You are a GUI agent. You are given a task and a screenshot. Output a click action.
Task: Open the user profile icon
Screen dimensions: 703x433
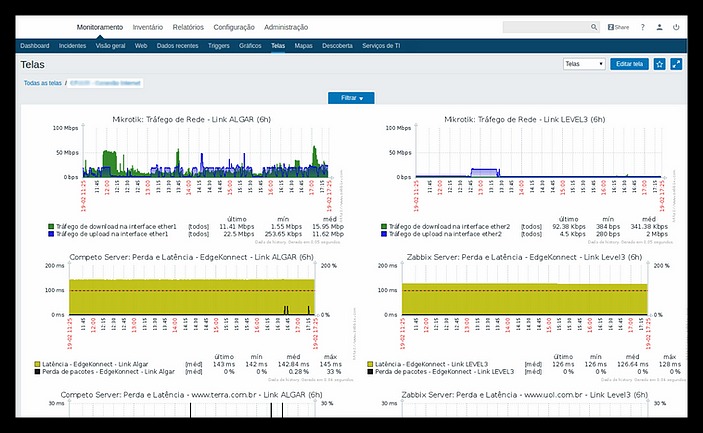[x=659, y=27]
